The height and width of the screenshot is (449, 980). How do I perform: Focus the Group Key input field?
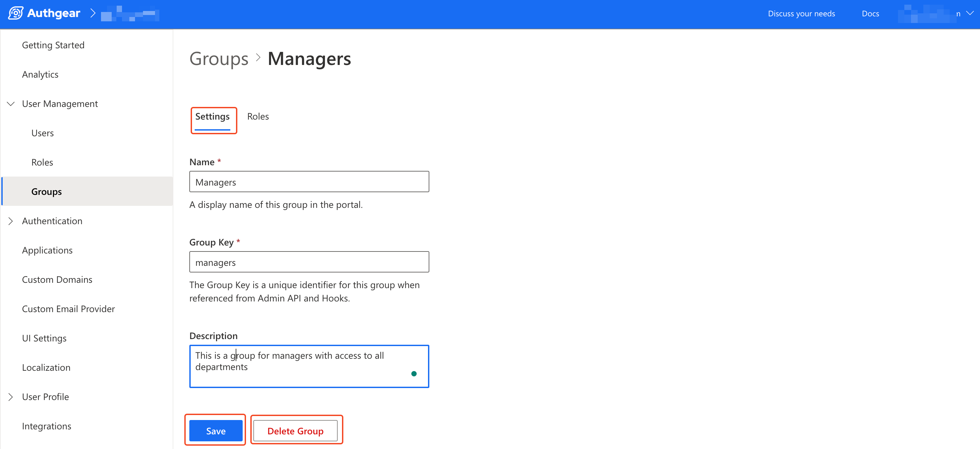click(x=309, y=262)
